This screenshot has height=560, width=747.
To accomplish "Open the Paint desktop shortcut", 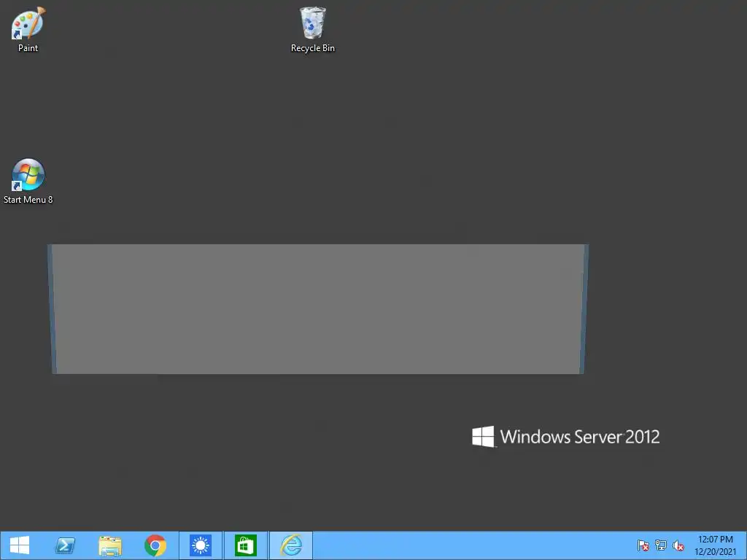I will [x=28, y=29].
